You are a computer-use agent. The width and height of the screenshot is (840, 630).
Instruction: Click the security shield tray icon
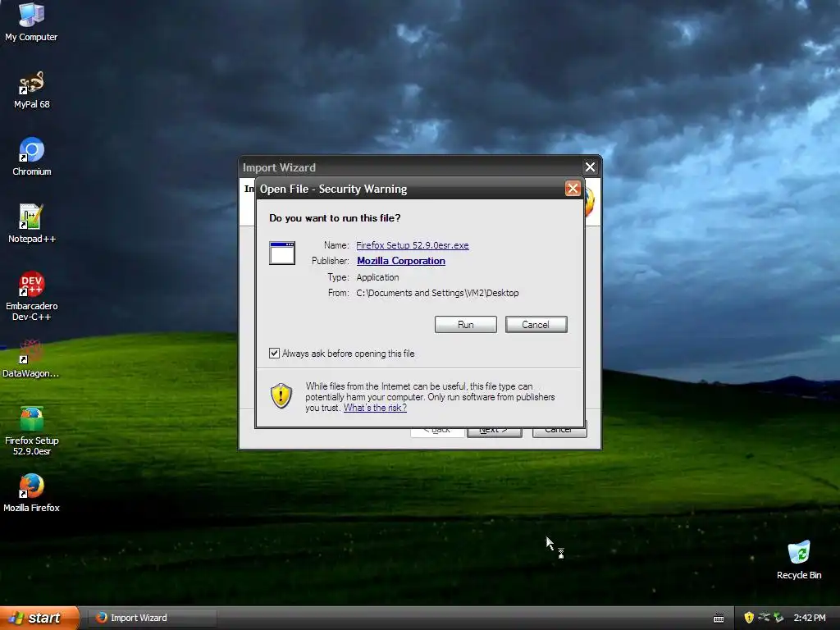point(749,618)
